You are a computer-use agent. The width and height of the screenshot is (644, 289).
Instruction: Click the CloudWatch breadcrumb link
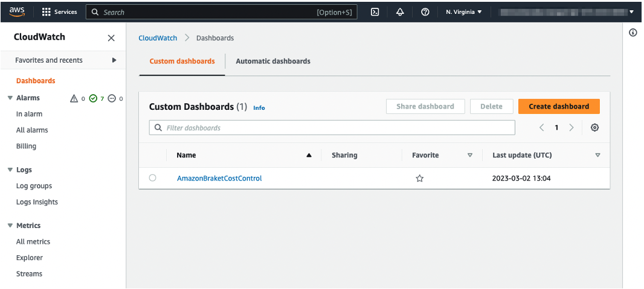pyautogui.click(x=158, y=38)
